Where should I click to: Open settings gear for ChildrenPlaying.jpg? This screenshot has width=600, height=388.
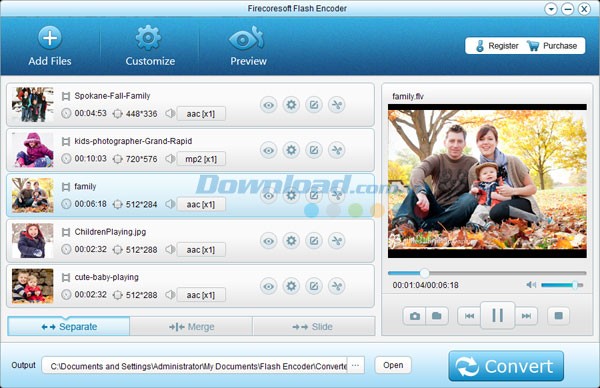291,241
